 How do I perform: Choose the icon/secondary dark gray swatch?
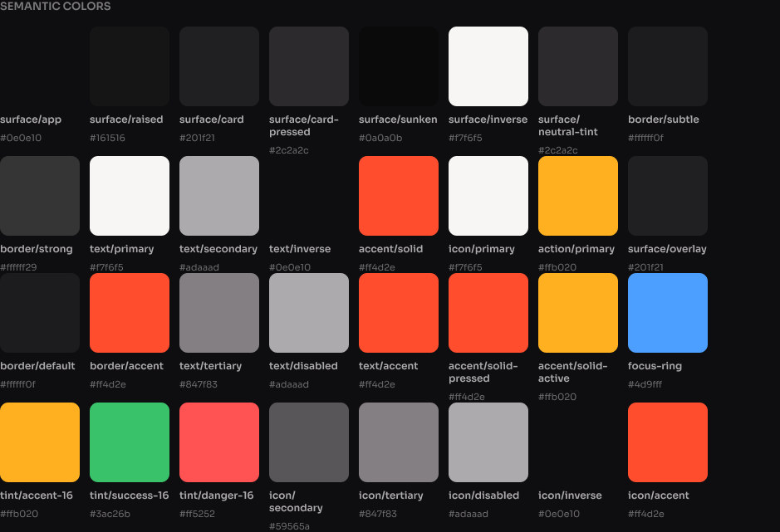pos(309,442)
